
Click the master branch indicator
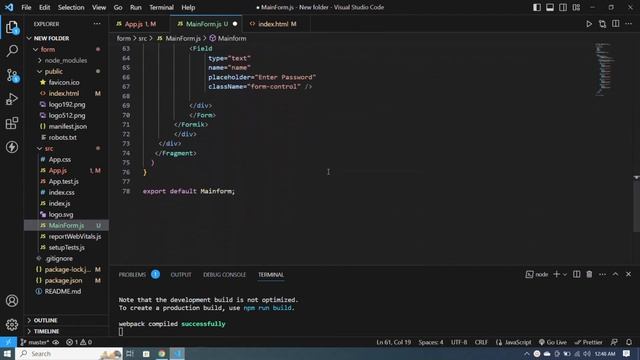35,342
